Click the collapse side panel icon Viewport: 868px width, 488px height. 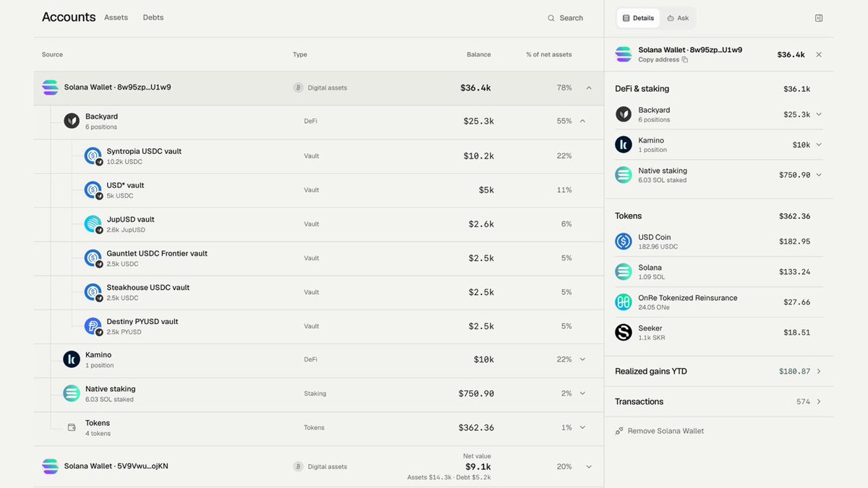pyautogui.click(x=819, y=18)
